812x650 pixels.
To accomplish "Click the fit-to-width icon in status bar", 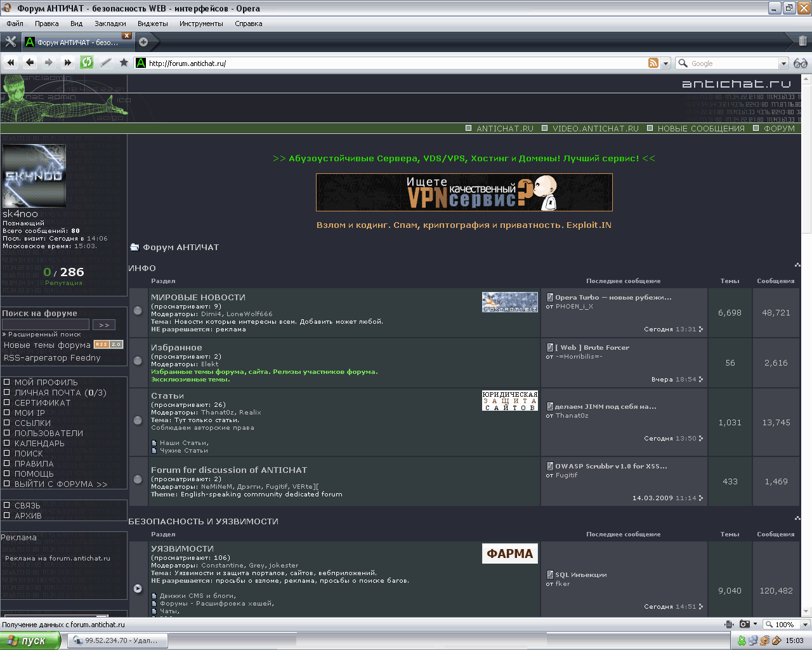I will 730,625.
